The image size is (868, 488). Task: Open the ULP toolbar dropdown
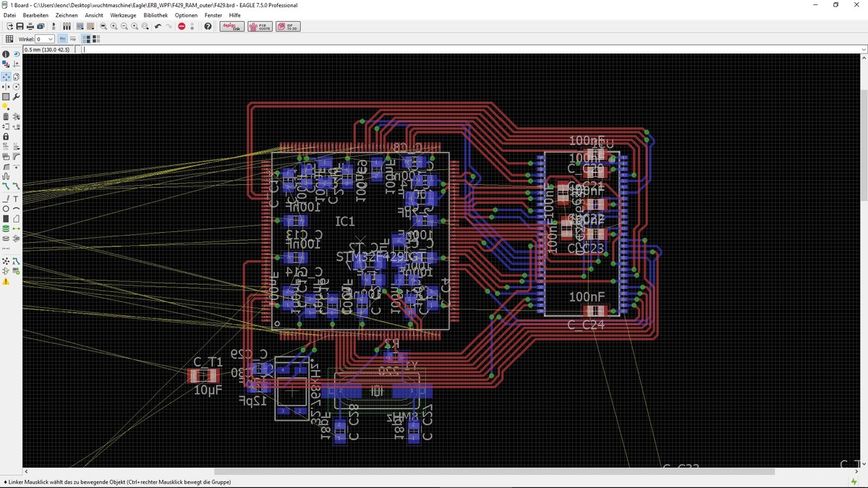pos(90,27)
